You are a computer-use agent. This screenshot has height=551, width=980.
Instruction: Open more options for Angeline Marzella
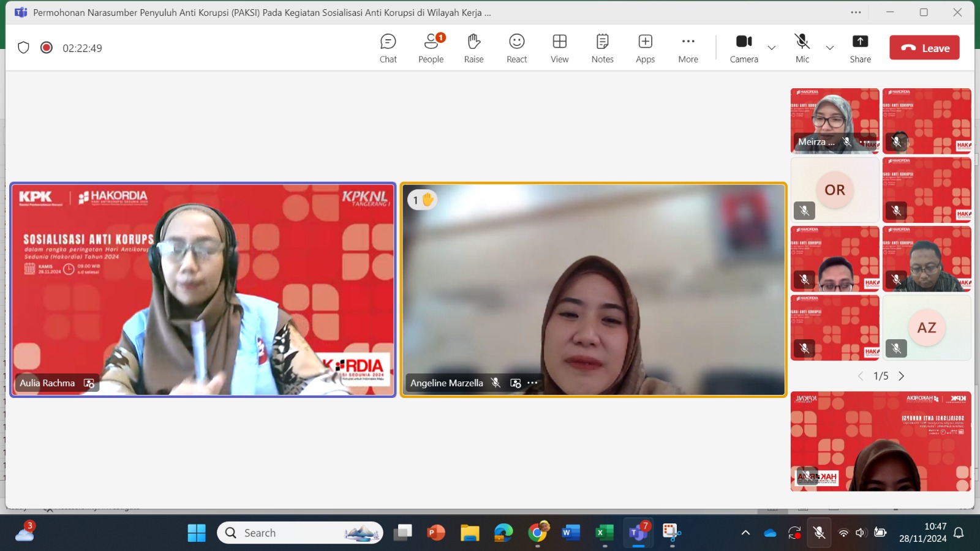[533, 383]
